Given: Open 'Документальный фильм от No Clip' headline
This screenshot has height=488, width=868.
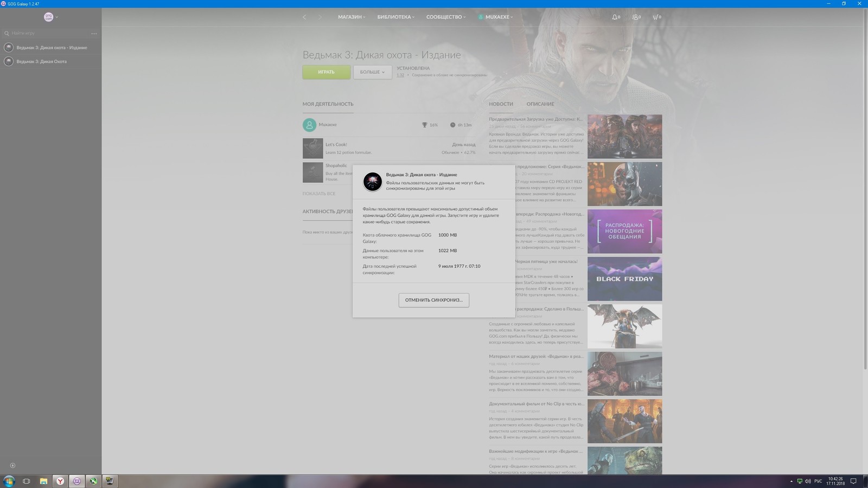Looking at the screenshot, I should click(536, 403).
